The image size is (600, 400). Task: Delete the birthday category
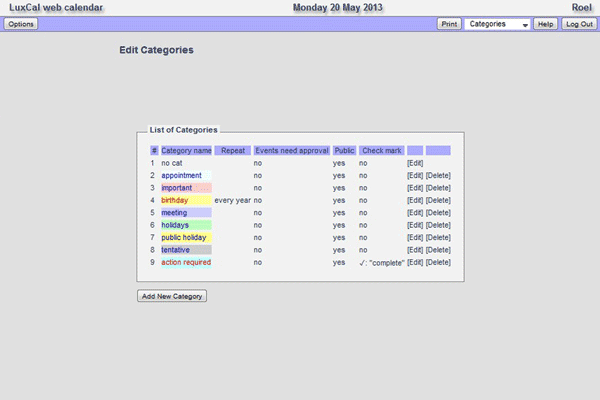point(438,200)
